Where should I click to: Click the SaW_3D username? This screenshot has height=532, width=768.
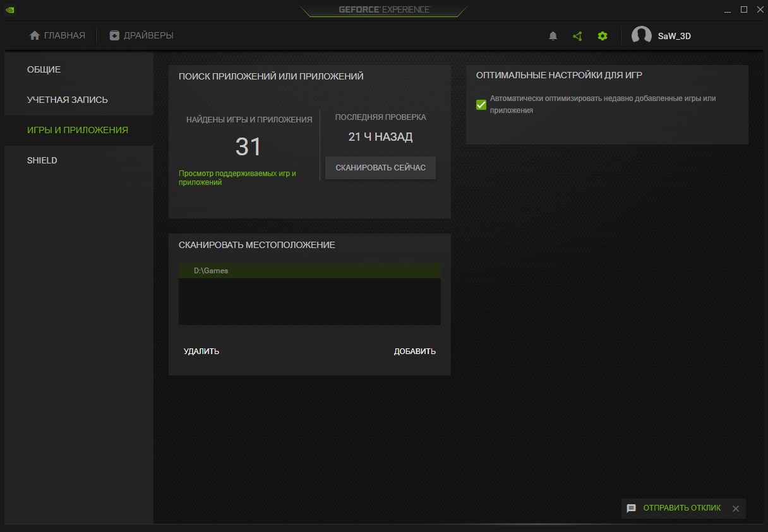pos(675,36)
